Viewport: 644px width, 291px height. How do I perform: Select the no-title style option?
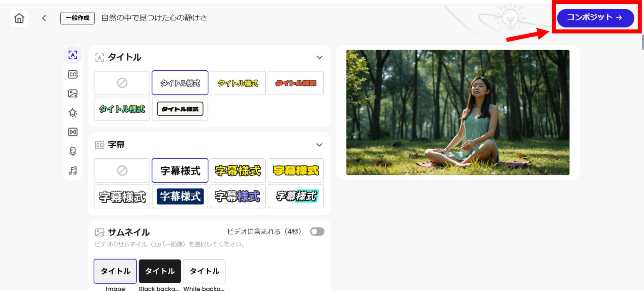point(122,83)
